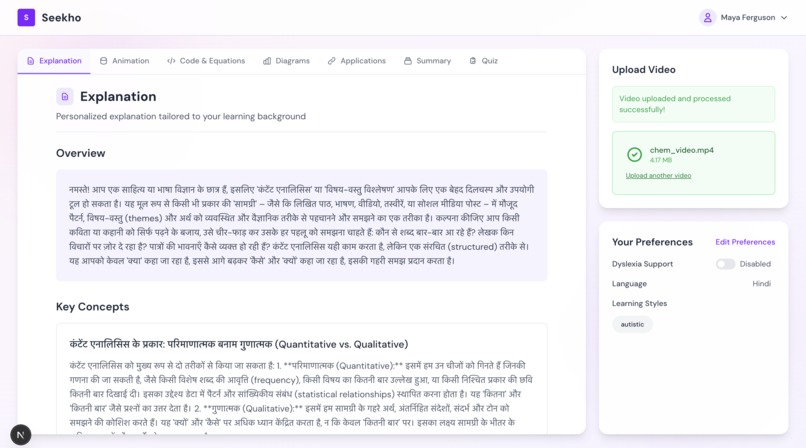Click the autistic learning style tag
The width and height of the screenshot is (806, 448).
(632, 324)
